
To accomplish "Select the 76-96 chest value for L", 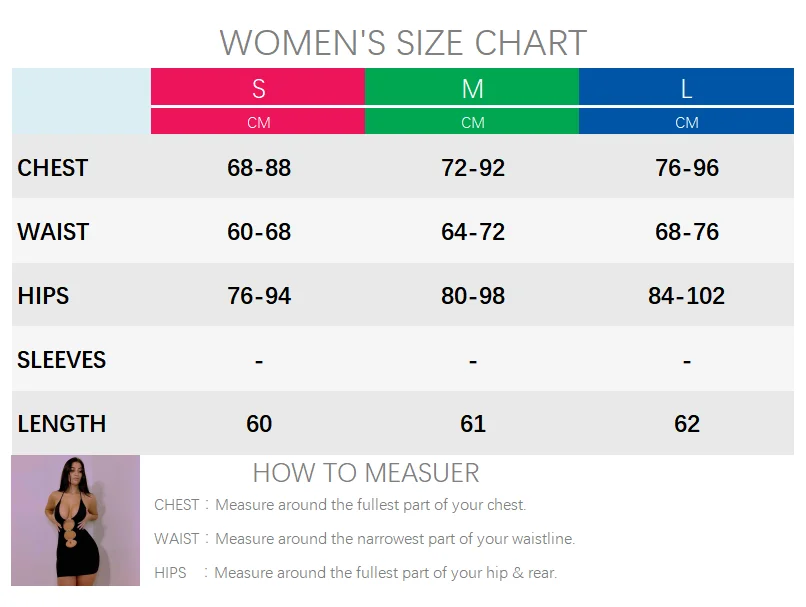I will click(x=687, y=168).
